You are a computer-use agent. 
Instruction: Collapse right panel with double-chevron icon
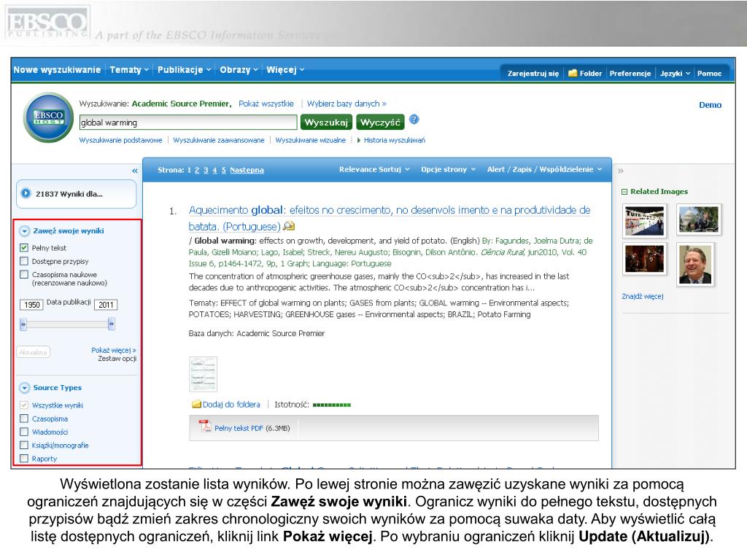click(621, 171)
